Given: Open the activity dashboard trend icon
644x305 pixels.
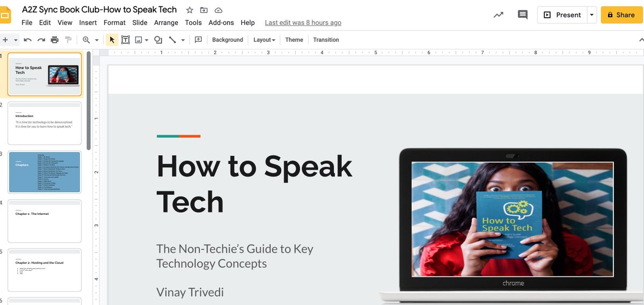Looking at the screenshot, I should (x=499, y=15).
